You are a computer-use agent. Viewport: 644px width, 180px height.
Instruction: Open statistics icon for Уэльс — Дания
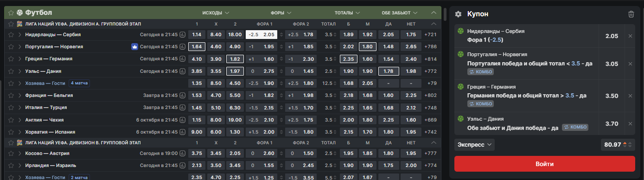(182, 71)
